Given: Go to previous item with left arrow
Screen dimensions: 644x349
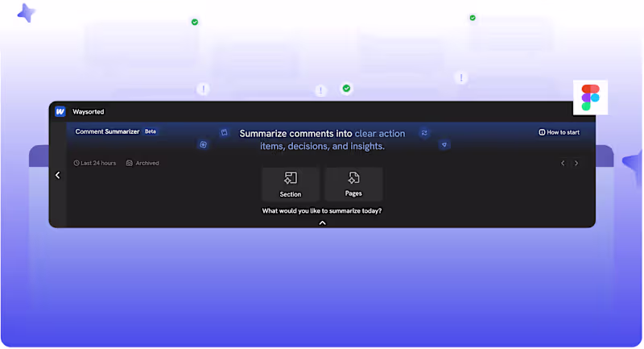Looking at the screenshot, I should pos(563,163).
